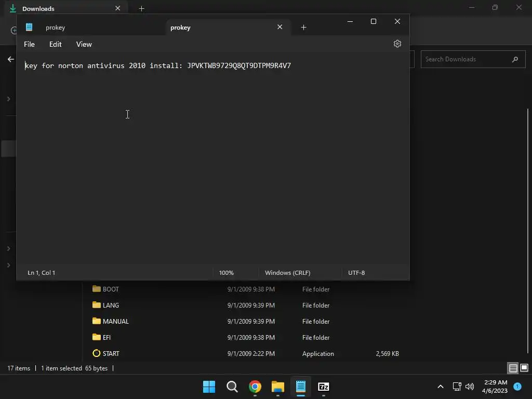Viewport: 532px width, 399px height.
Task: Open the notification badge
Action: tap(517, 387)
